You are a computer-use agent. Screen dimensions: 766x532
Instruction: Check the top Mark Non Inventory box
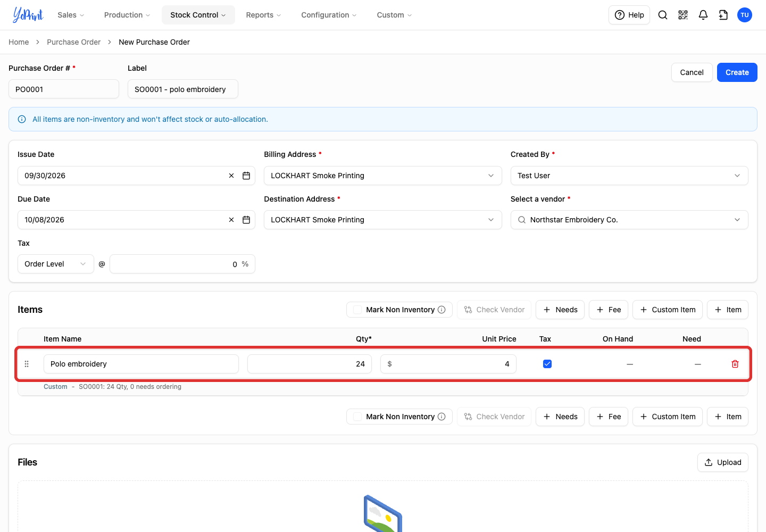(357, 310)
